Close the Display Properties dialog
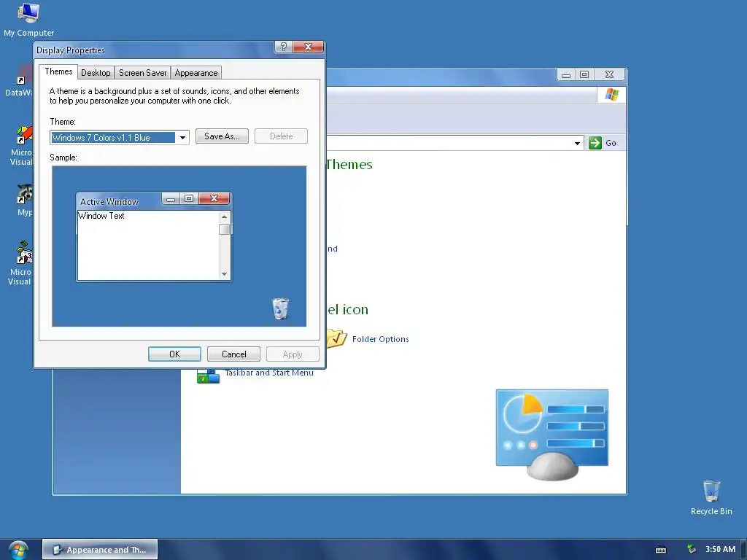 click(309, 47)
